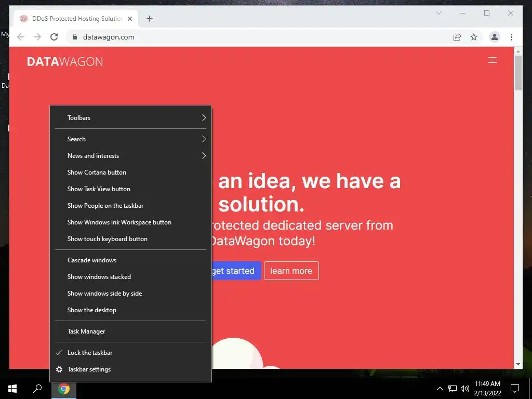Open Chrome's three-dot menu

pyautogui.click(x=511, y=37)
